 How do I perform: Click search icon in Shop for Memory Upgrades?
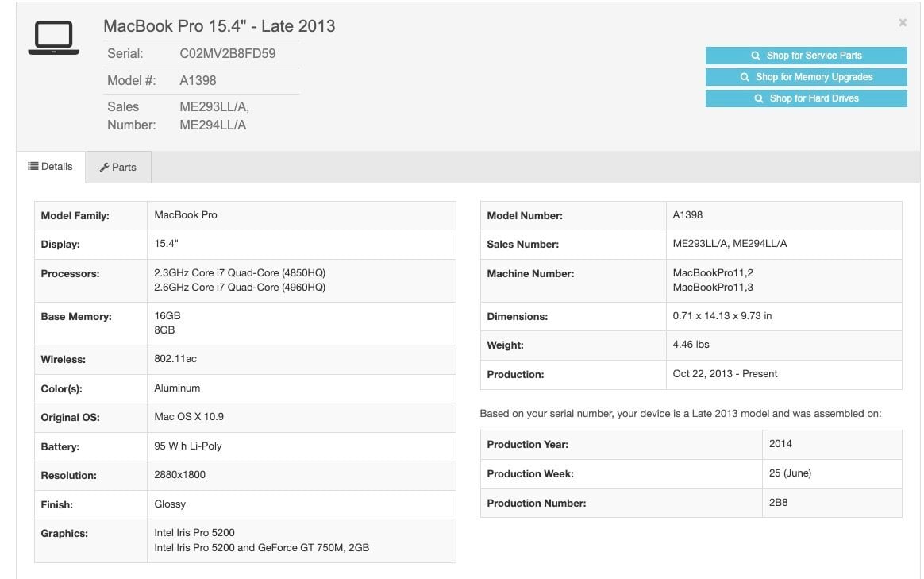745,77
